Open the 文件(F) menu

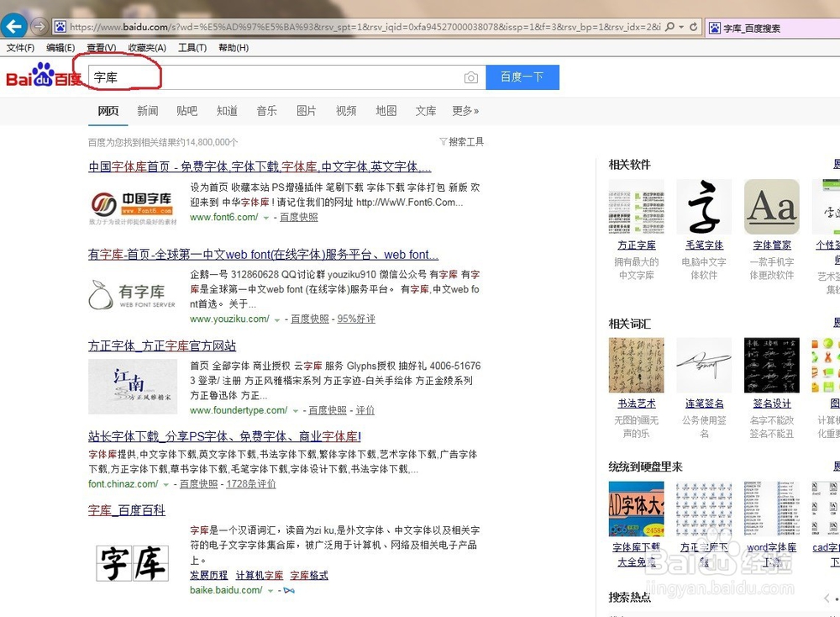[20, 48]
